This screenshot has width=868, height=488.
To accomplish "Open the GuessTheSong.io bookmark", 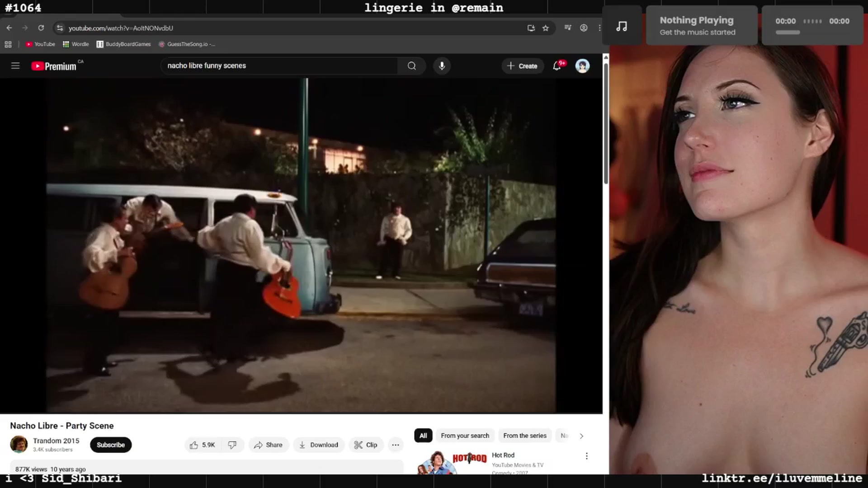I will [x=187, y=44].
